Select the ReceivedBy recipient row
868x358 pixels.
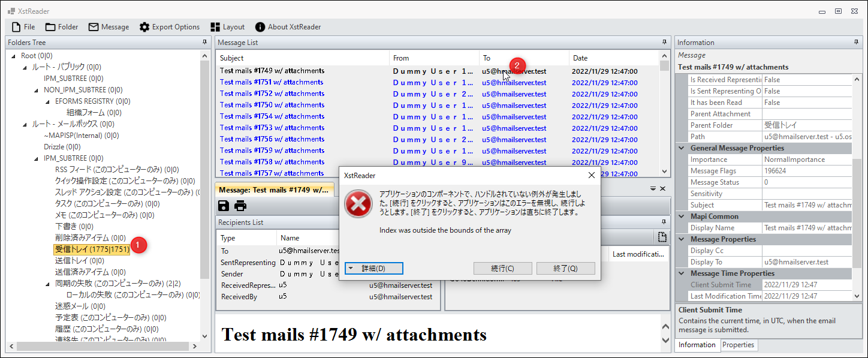(x=328, y=297)
